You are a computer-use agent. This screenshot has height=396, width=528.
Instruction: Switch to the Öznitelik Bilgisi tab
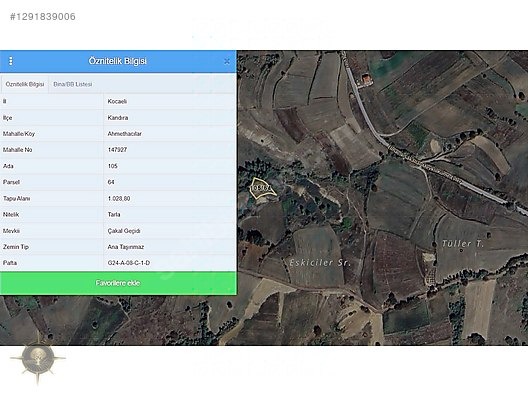tap(25, 84)
